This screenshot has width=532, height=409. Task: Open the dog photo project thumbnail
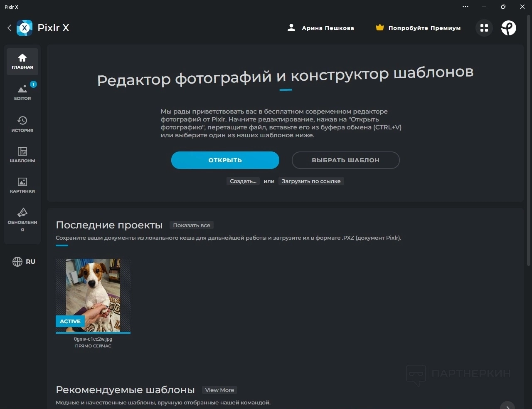coord(93,295)
